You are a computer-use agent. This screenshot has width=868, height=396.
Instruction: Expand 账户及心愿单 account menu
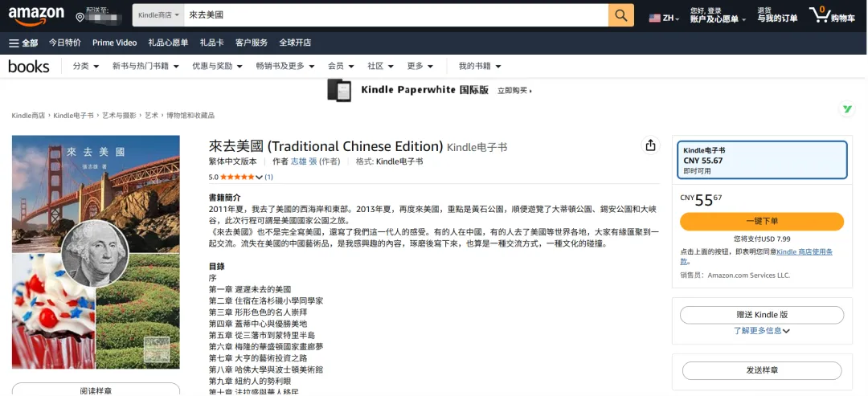pos(718,18)
